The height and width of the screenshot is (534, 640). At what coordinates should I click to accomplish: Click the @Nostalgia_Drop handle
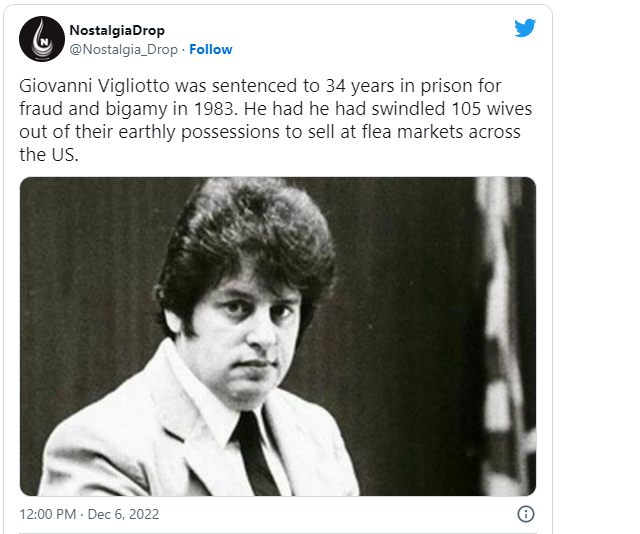pos(123,49)
